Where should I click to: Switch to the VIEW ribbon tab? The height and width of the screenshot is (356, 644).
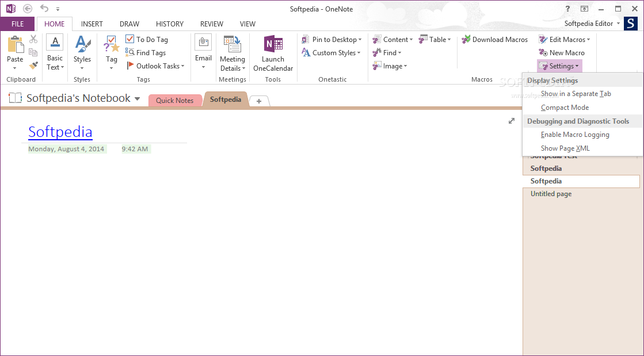pyautogui.click(x=247, y=24)
